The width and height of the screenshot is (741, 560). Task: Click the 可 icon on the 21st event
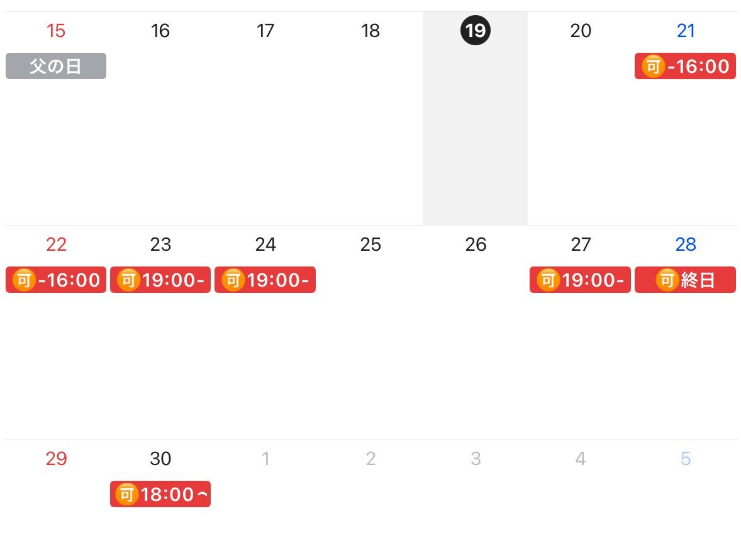[653, 66]
